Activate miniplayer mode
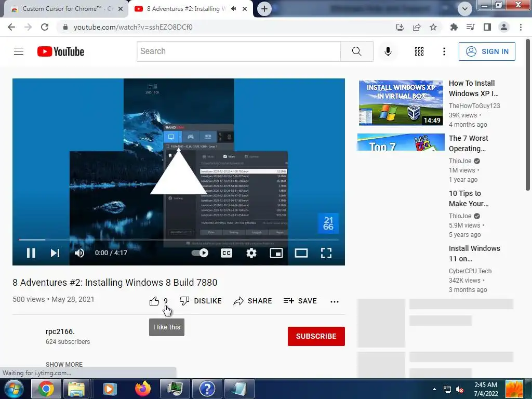The width and height of the screenshot is (532, 399). pos(276,253)
